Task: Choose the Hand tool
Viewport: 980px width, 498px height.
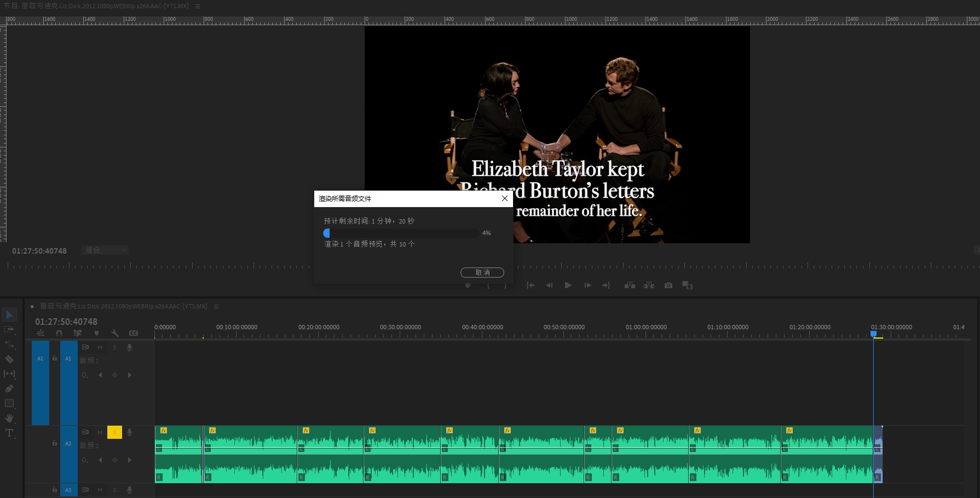Action: click(x=9, y=418)
